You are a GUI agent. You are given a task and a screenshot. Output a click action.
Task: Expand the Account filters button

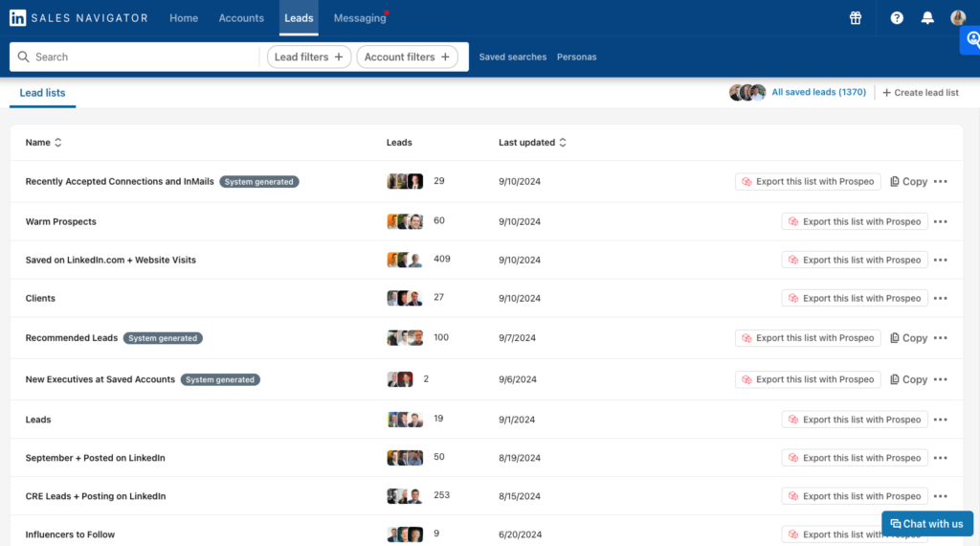pyautogui.click(x=406, y=57)
